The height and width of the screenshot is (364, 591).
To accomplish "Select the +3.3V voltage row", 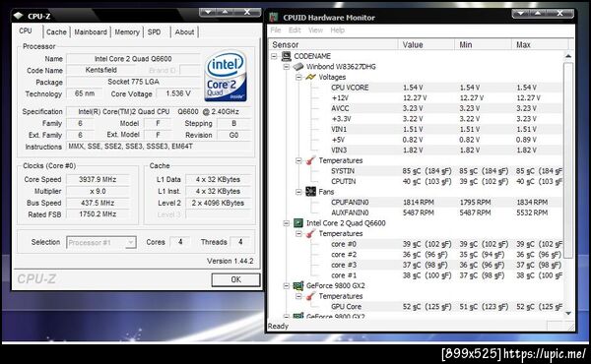I will click(x=445, y=119).
